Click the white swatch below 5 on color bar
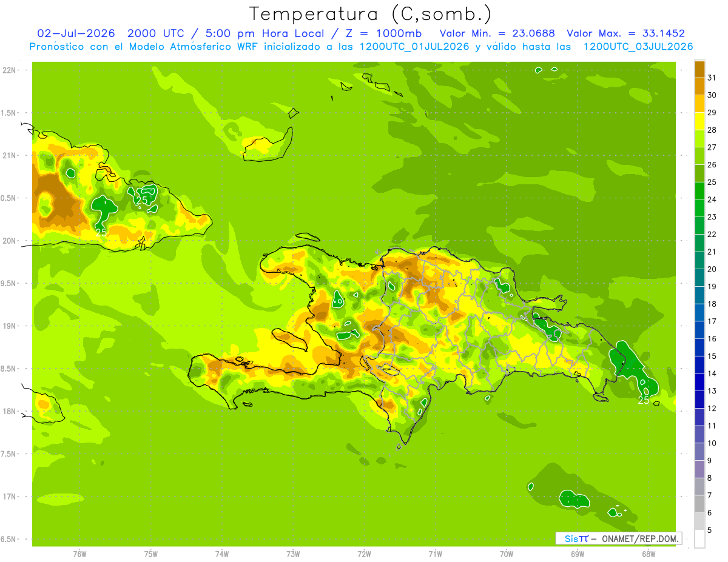 699,539
